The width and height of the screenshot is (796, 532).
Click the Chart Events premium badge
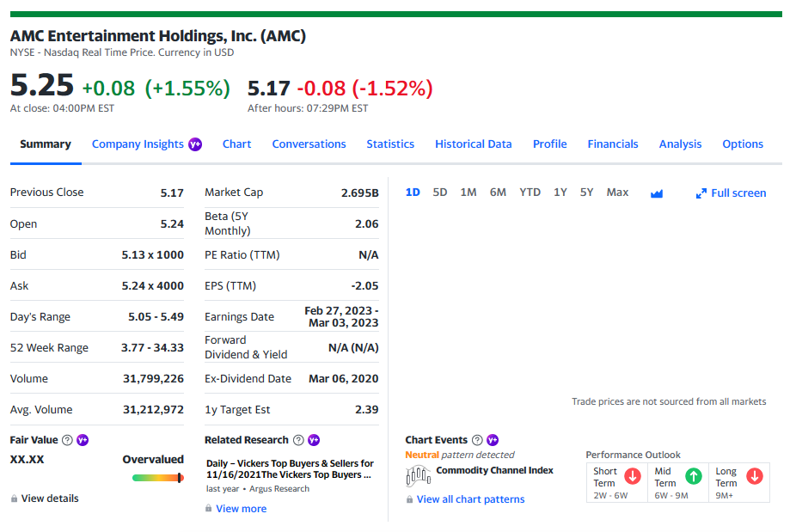click(x=493, y=440)
